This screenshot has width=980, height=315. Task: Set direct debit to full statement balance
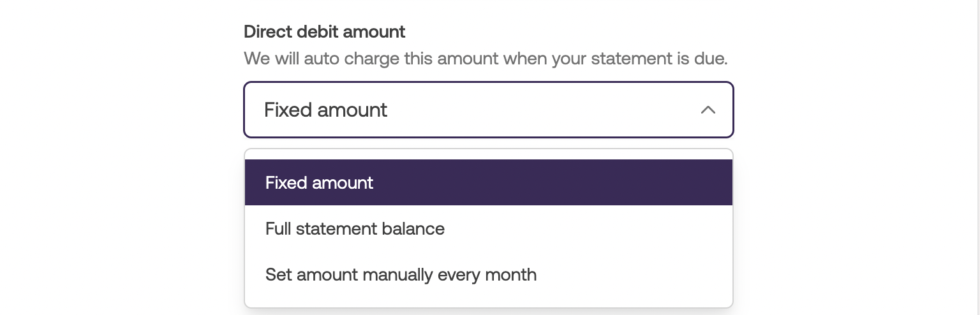click(x=488, y=229)
